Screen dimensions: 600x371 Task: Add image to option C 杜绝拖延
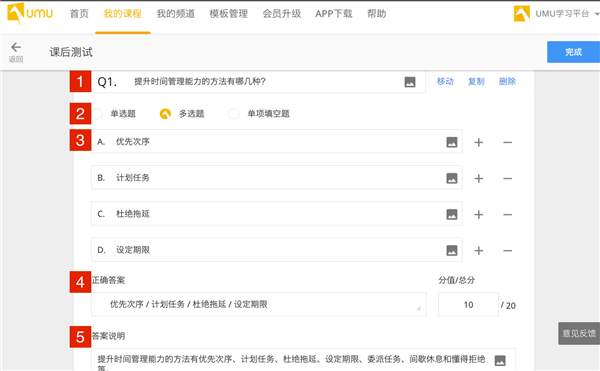coord(452,214)
